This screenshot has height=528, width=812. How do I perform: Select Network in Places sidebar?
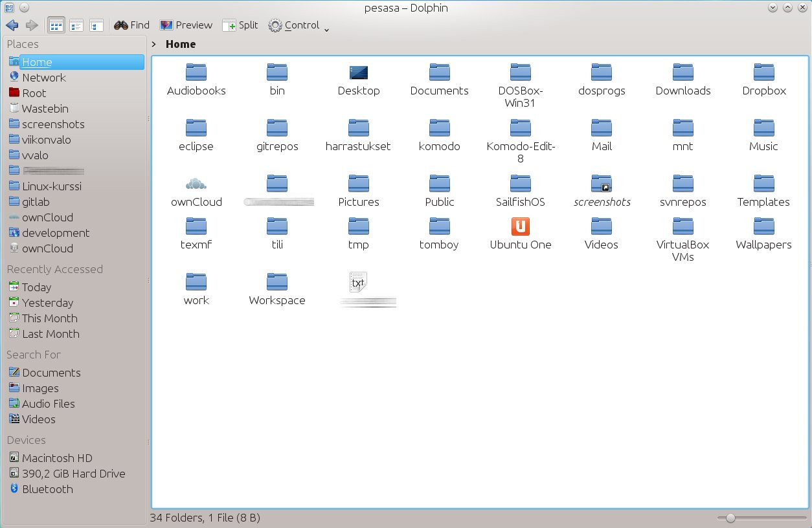point(37,78)
